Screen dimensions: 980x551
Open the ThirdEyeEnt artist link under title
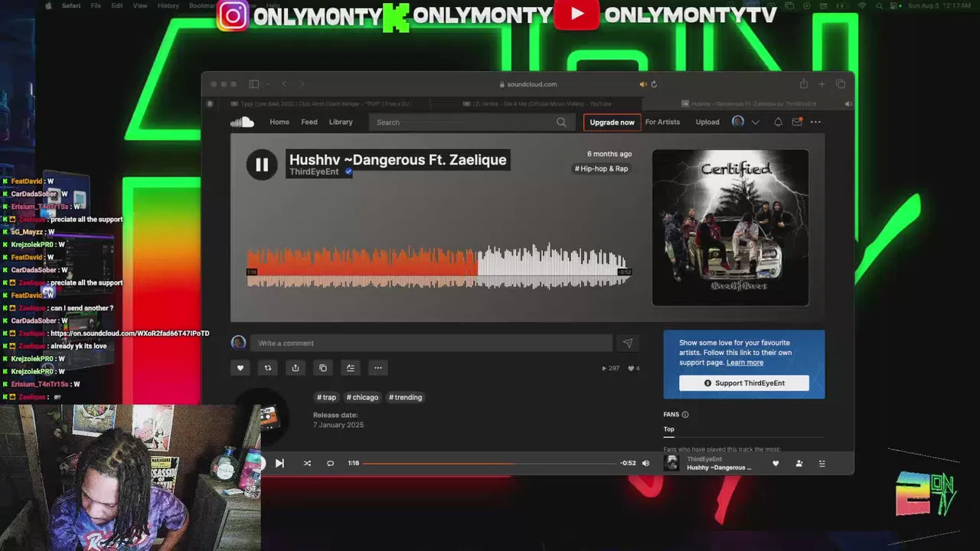coord(314,172)
